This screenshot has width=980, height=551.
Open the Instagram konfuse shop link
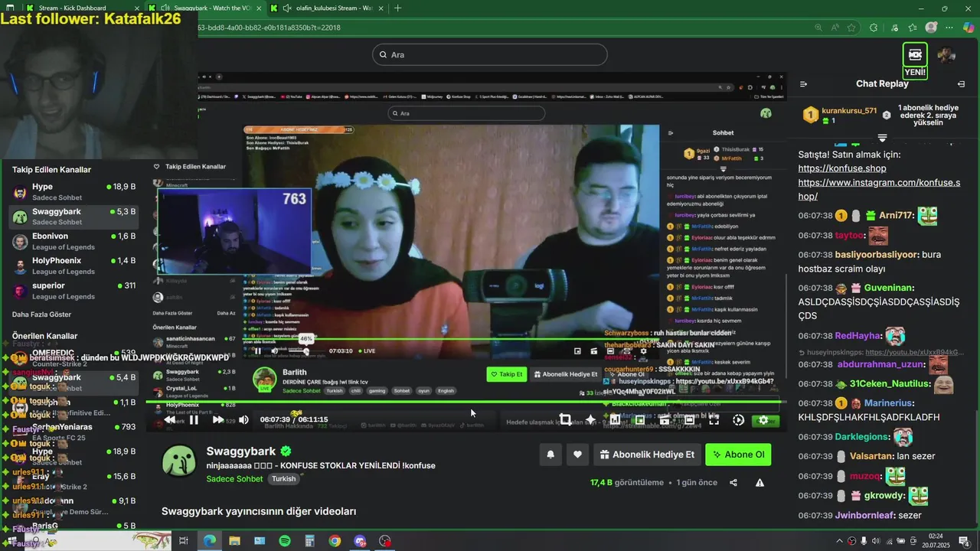(x=879, y=190)
